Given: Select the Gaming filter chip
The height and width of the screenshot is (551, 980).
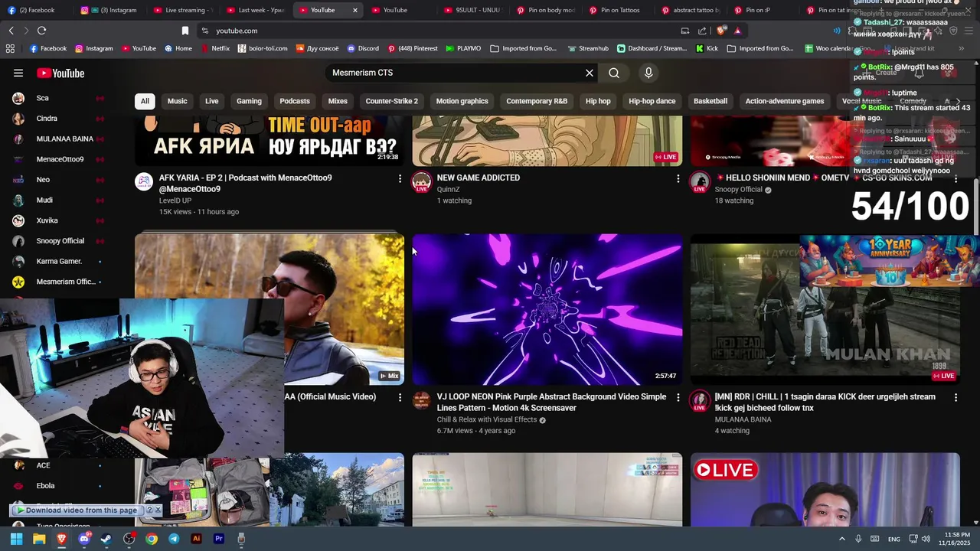Looking at the screenshot, I should (249, 101).
